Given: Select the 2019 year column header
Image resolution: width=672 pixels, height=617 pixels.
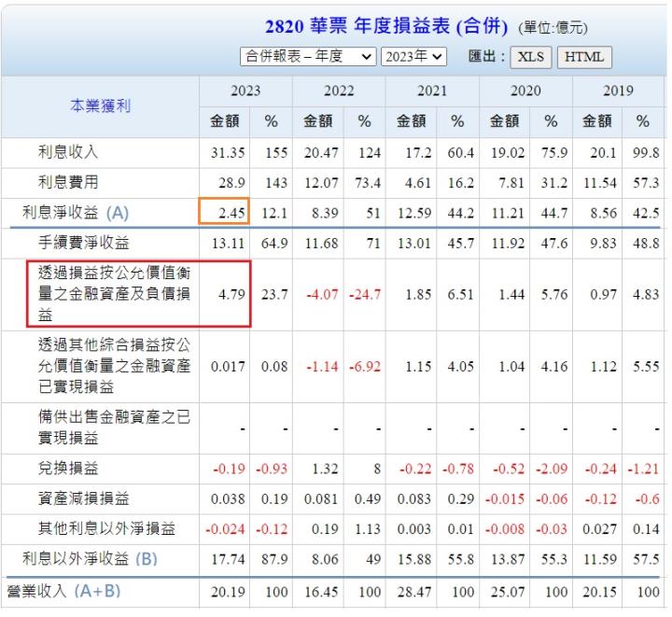Looking at the screenshot, I should click(x=618, y=91).
